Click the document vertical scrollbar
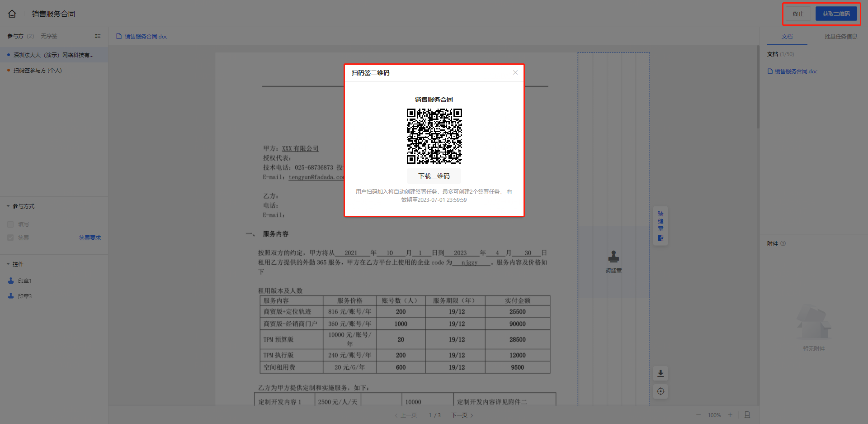Viewport: 868px width, 424px height. [x=758, y=86]
